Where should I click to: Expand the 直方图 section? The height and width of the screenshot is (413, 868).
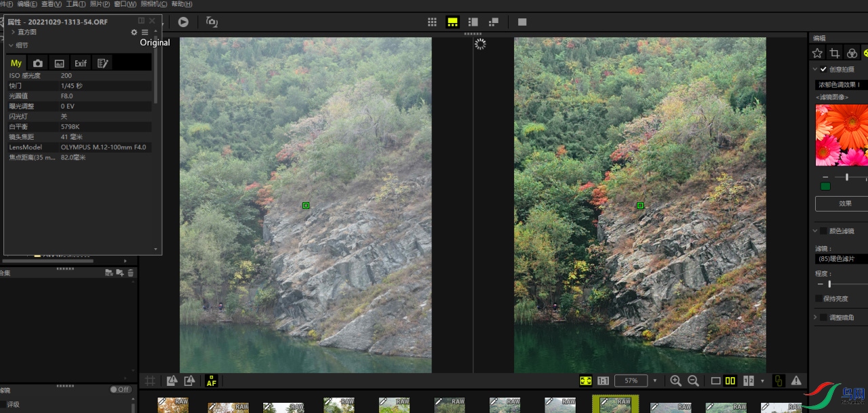pyautogui.click(x=13, y=32)
